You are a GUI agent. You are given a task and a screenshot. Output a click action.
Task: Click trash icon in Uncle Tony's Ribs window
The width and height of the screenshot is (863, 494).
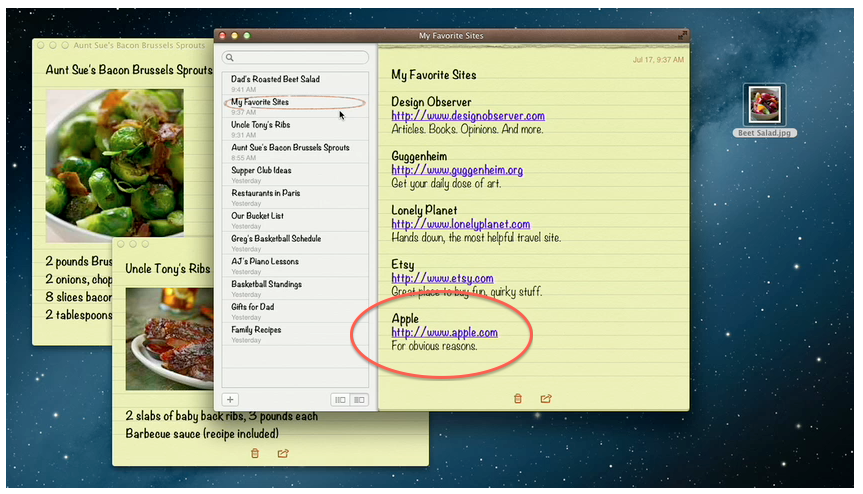(254, 453)
